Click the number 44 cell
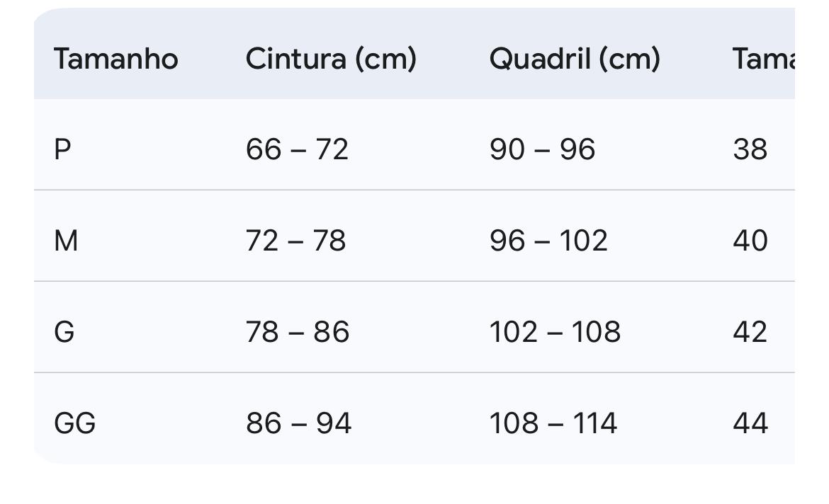The width and height of the screenshot is (829, 504). coord(750,423)
